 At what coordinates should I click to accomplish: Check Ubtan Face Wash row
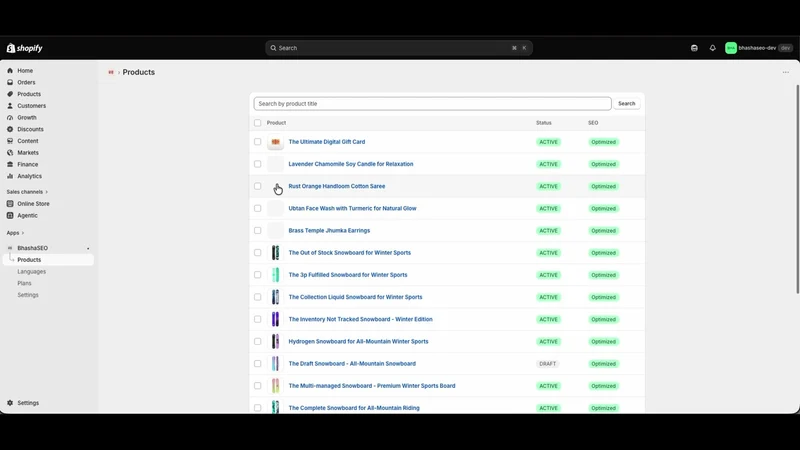pos(258,209)
